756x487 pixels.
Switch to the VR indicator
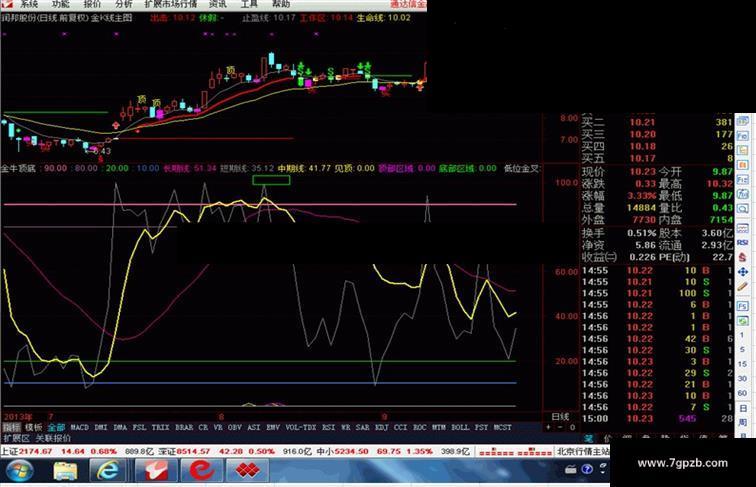[x=218, y=427]
